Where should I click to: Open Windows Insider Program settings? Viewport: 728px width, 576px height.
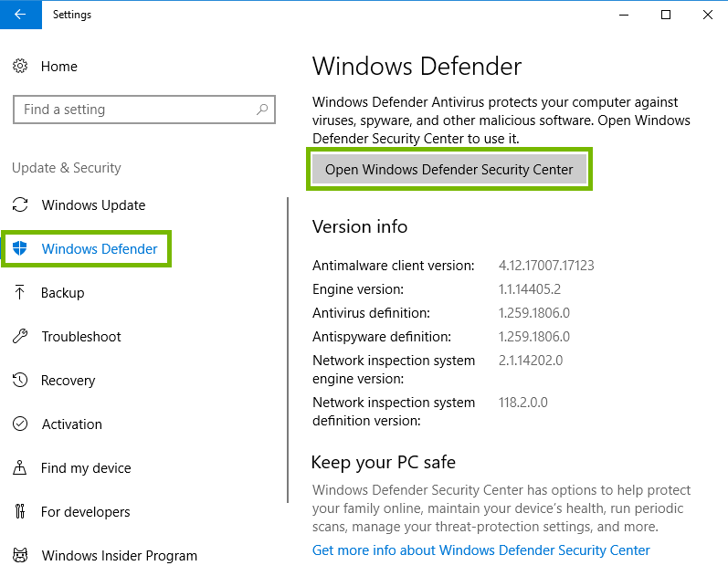pyautogui.click(x=120, y=556)
